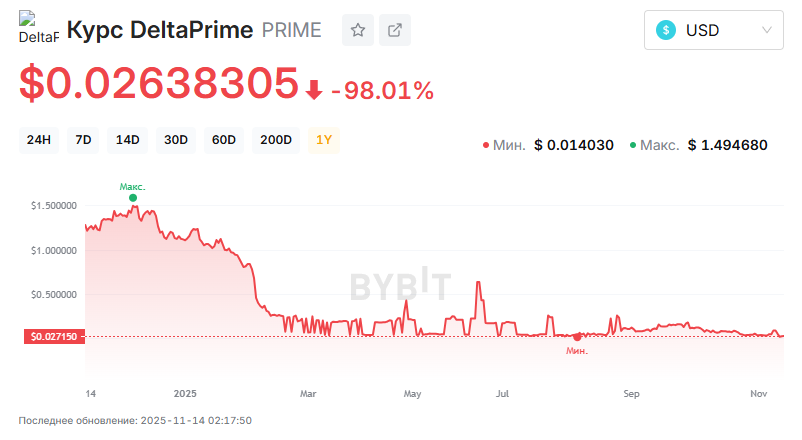Select the 24H time range
This screenshot has width=802, height=440.
click(39, 140)
